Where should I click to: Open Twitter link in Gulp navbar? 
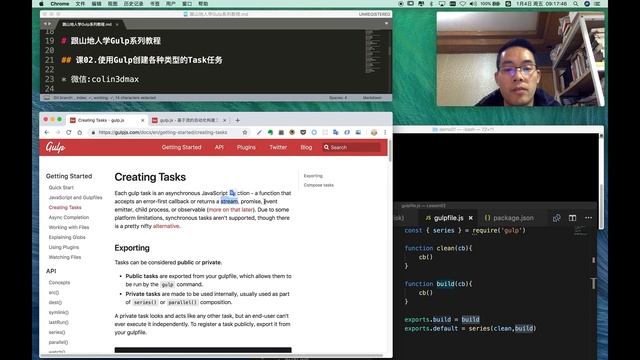[x=278, y=147]
